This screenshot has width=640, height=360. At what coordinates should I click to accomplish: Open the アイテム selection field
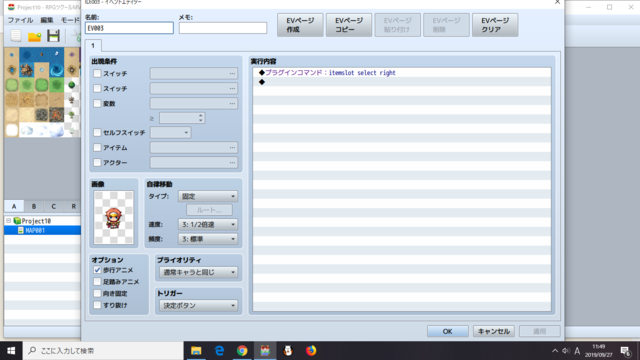(x=194, y=148)
